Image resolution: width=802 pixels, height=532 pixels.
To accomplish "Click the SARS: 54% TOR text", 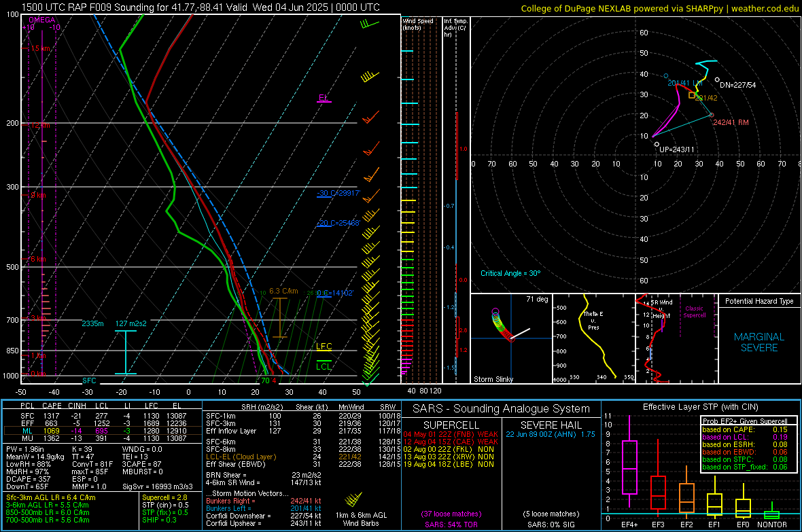I will [451, 525].
